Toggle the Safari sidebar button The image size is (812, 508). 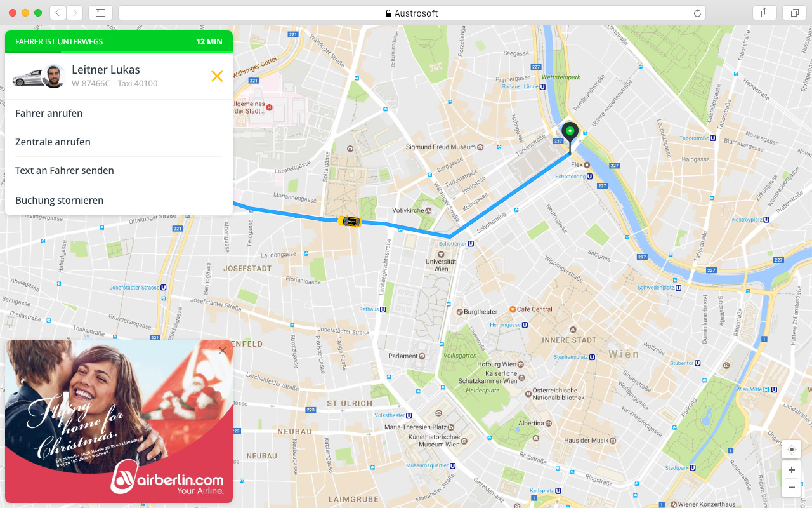tap(100, 13)
